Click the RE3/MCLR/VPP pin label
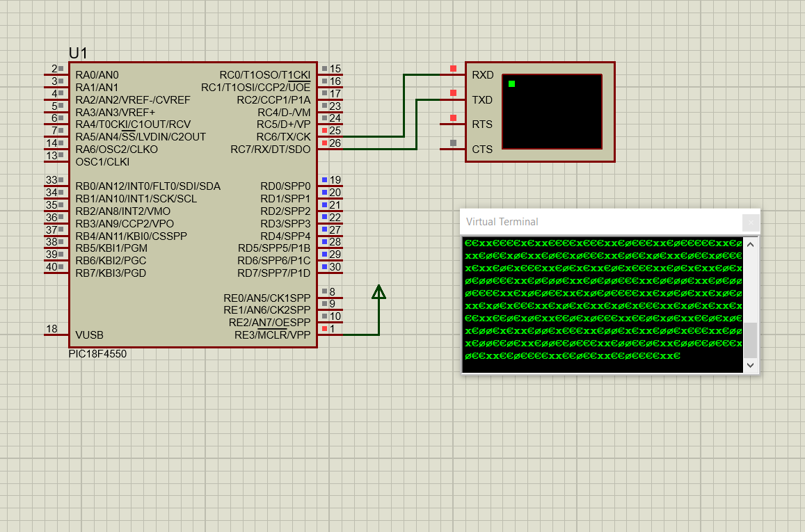Image resolution: width=805 pixels, height=532 pixels. coord(273,335)
